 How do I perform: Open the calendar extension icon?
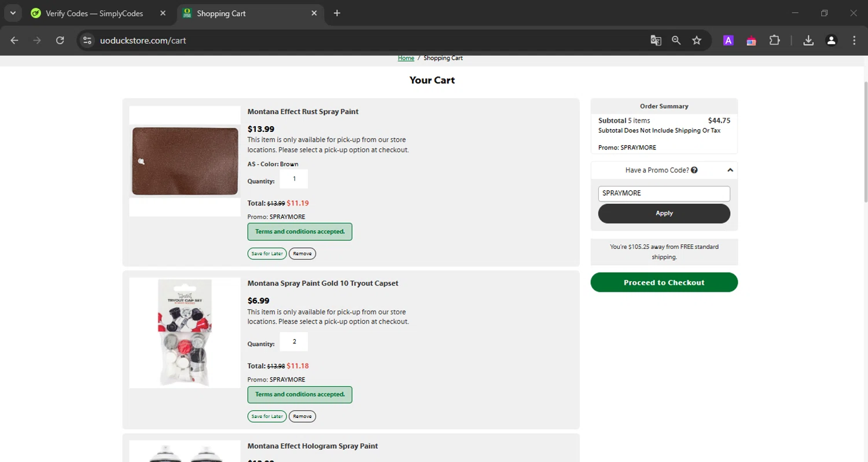pos(751,41)
